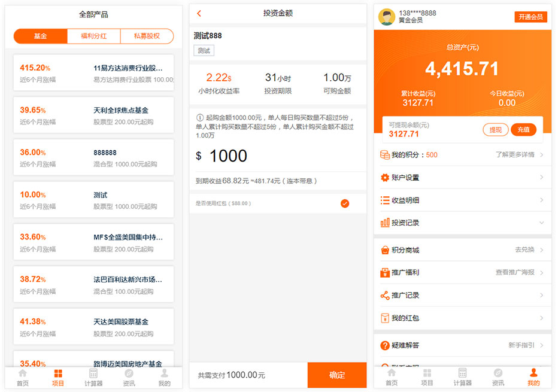Tap the back arrow on investment amount screen

click(199, 14)
